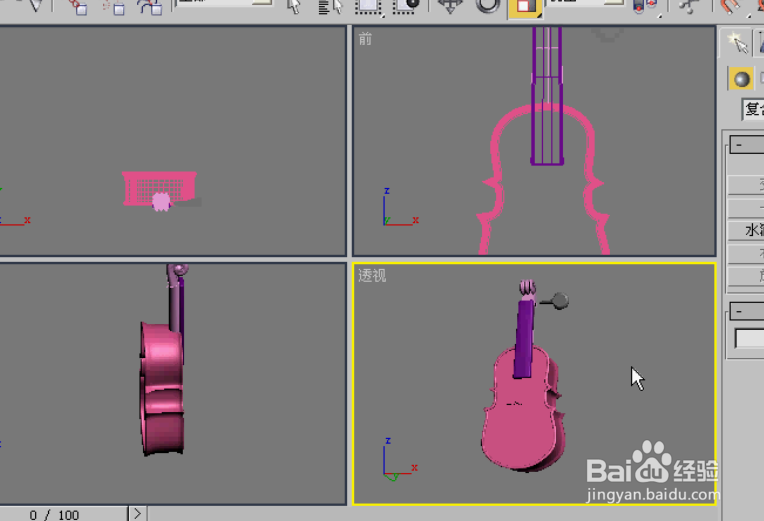Viewport: 764px width, 521px height.
Task: Select the Select and Manipulate tool
Action: coord(688,6)
